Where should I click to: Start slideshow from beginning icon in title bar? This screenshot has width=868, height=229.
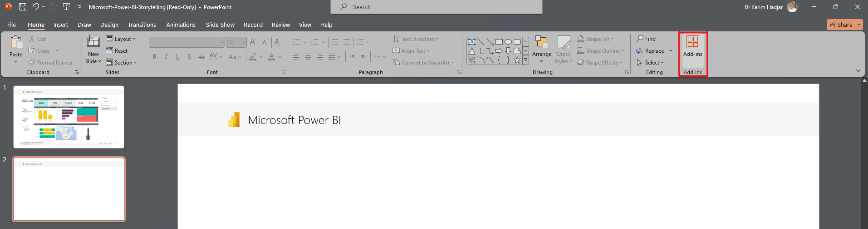point(67,7)
